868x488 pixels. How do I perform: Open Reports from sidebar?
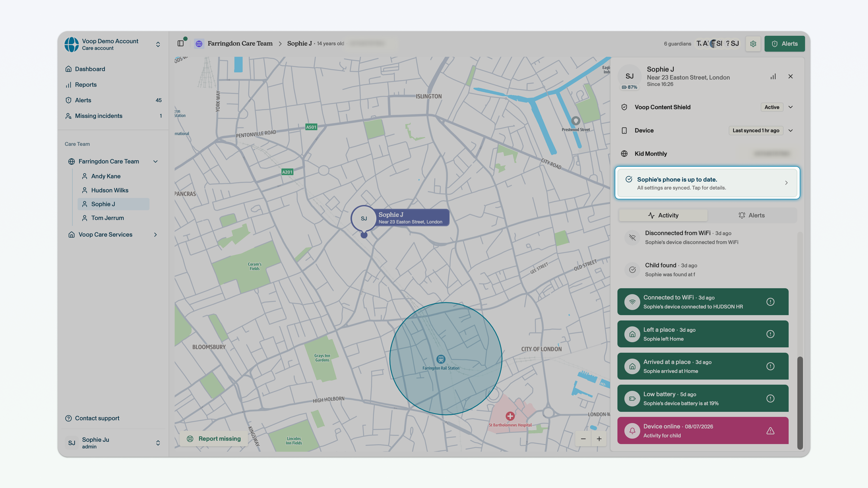coord(113,84)
